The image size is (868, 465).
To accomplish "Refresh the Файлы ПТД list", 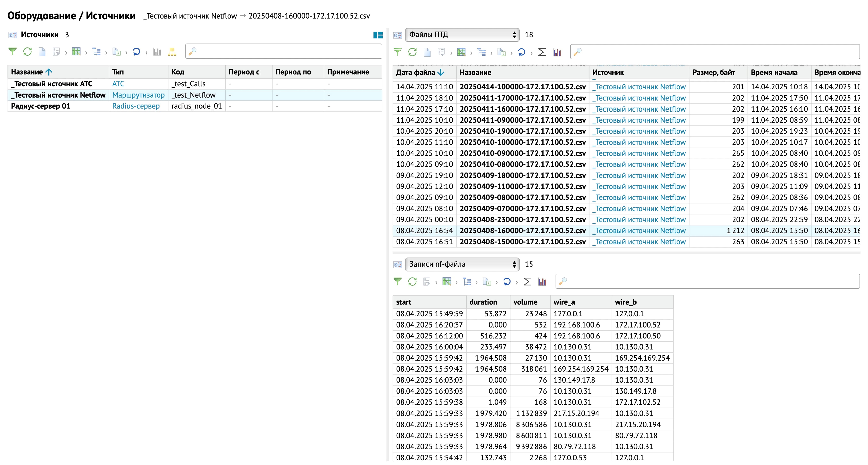I will (x=412, y=52).
